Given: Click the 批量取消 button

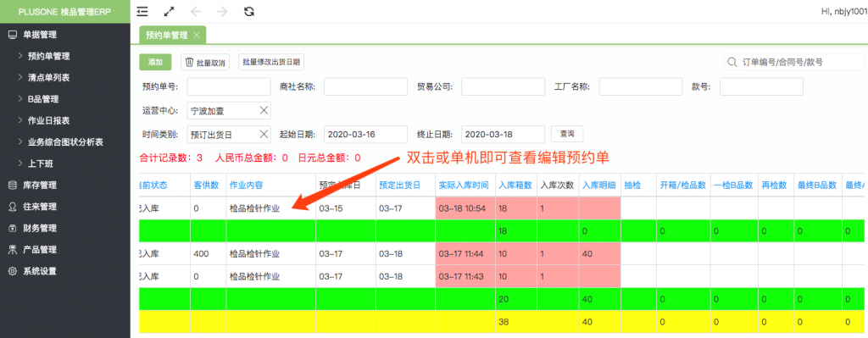Looking at the screenshot, I should (205, 63).
